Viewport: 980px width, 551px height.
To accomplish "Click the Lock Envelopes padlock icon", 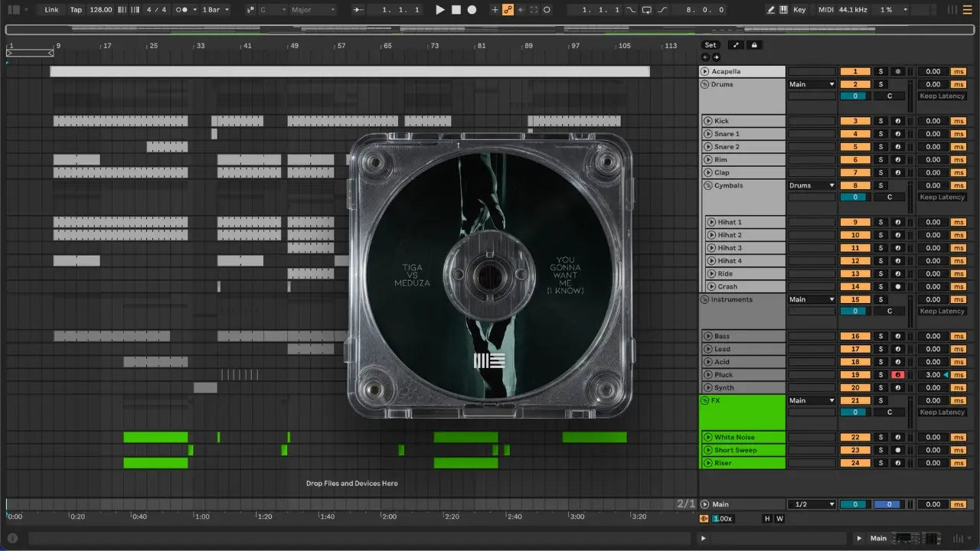I will click(754, 45).
